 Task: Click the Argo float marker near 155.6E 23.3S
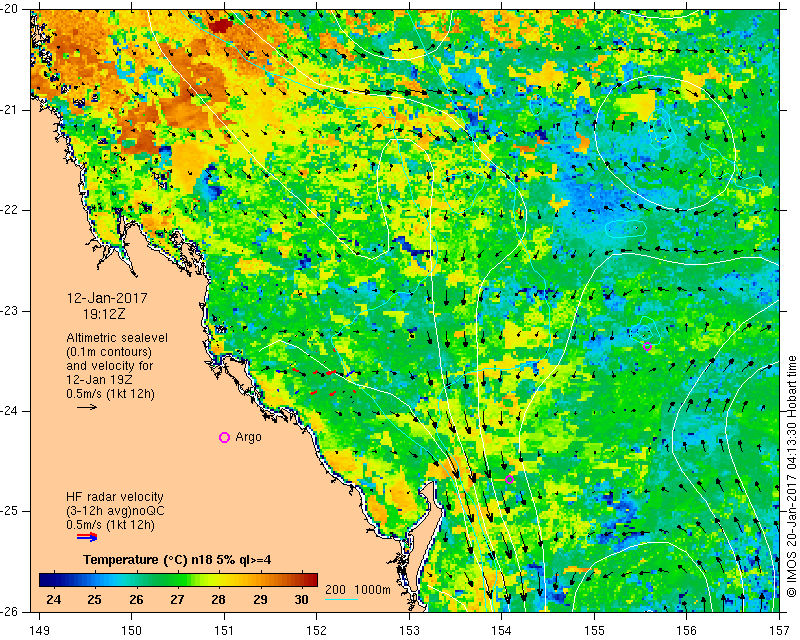(x=647, y=346)
